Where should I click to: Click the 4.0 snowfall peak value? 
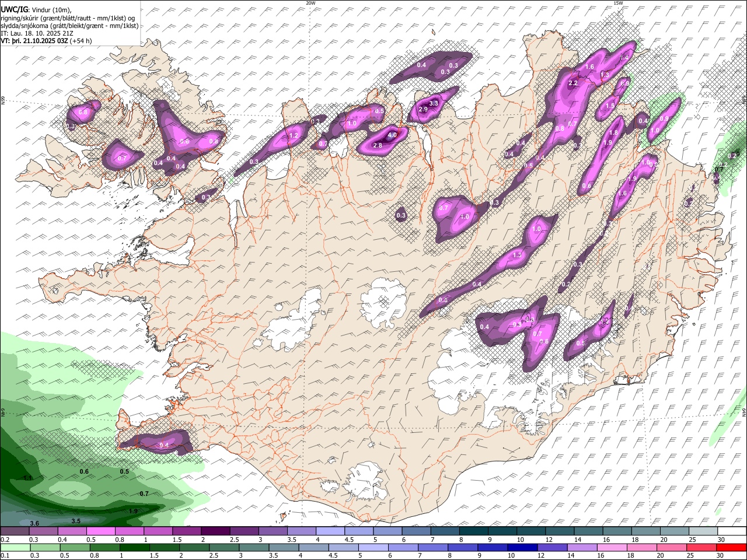tap(392, 135)
